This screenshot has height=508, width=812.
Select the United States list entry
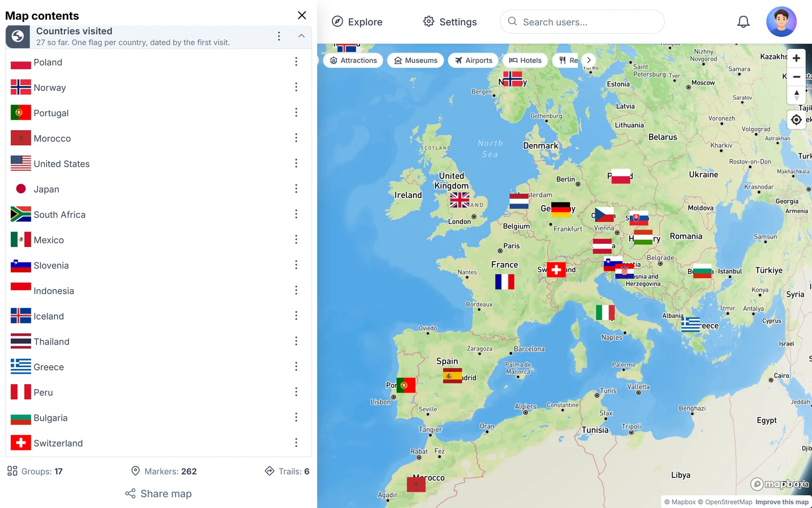(158, 164)
